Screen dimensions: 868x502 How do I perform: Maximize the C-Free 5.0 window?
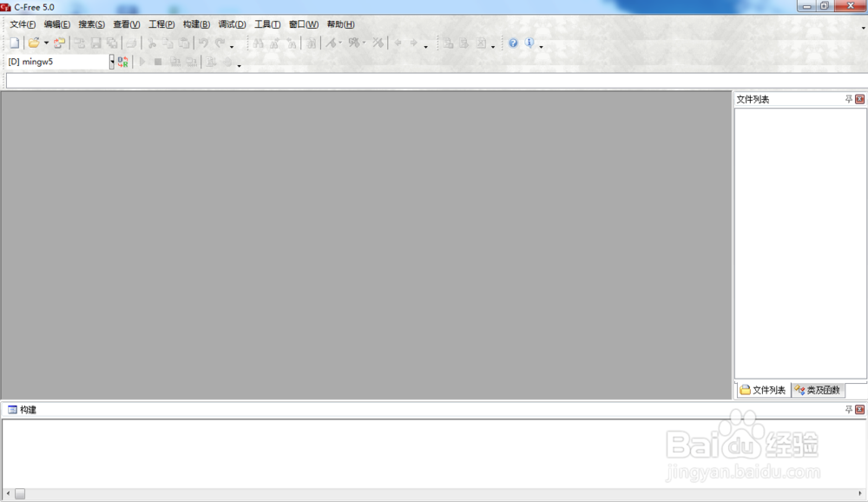coord(825,6)
